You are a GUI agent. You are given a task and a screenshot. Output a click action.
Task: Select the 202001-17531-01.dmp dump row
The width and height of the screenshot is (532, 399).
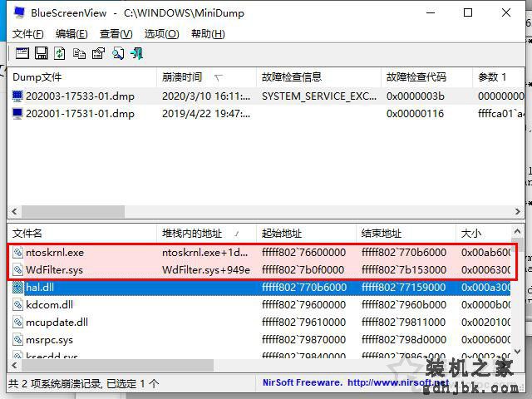pyautogui.click(x=266, y=113)
